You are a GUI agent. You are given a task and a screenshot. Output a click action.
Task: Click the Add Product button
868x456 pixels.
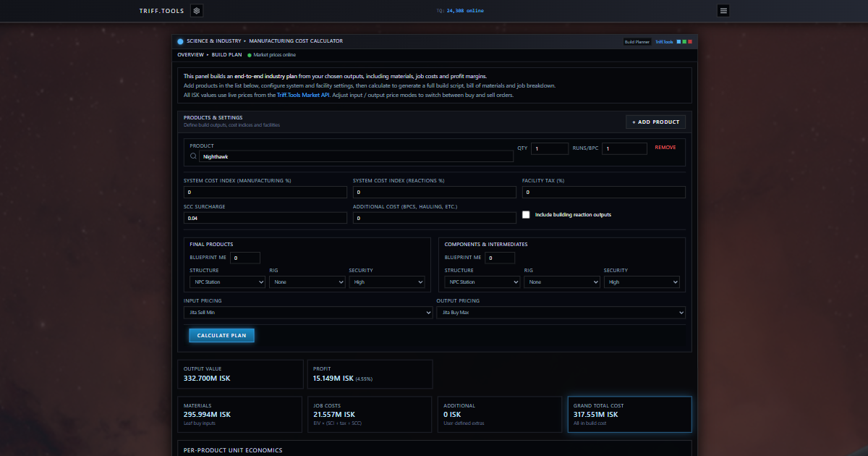[655, 122]
